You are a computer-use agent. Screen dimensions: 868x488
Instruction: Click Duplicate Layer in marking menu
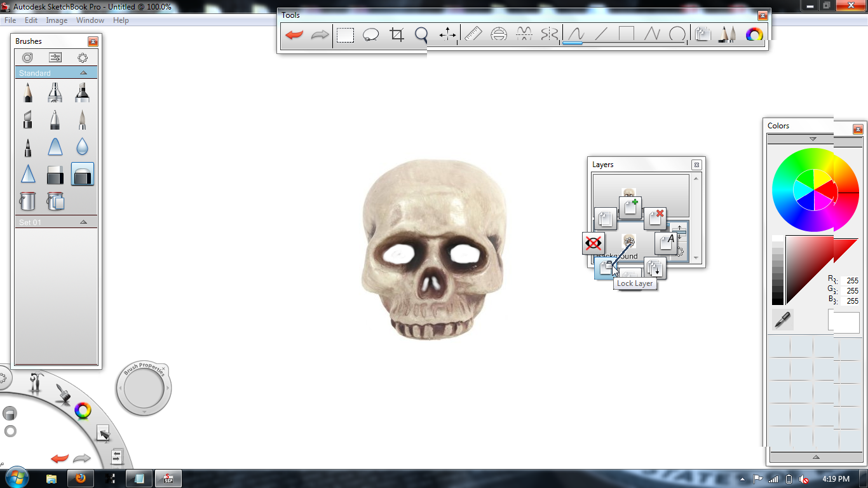click(606, 219)
